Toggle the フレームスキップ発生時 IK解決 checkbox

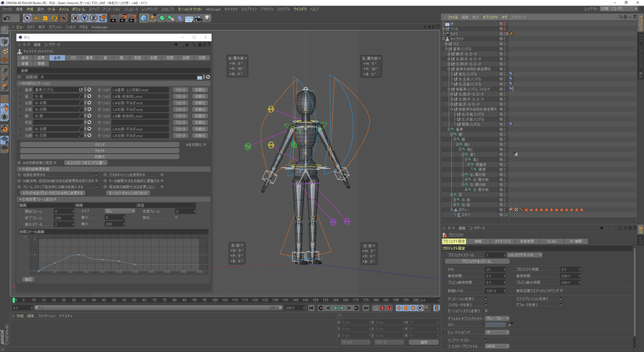(96, 187)
